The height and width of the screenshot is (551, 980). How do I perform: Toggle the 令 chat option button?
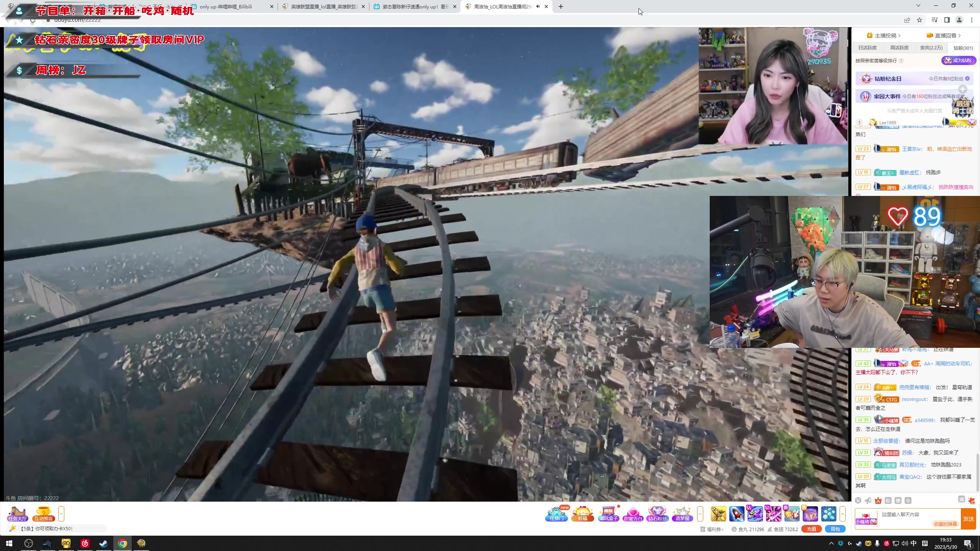click(x=908, y=500)
